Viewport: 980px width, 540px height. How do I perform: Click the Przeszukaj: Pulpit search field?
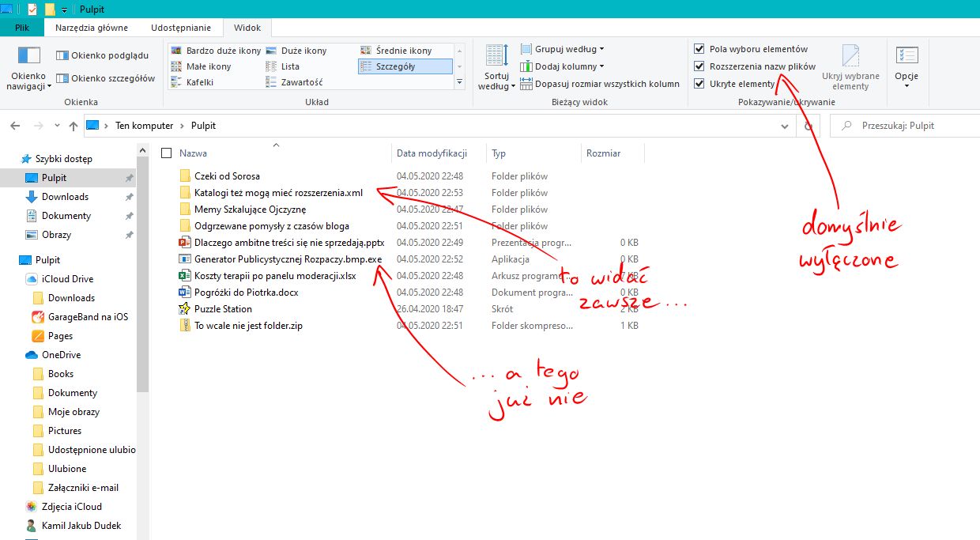click(x=905, y=126)
